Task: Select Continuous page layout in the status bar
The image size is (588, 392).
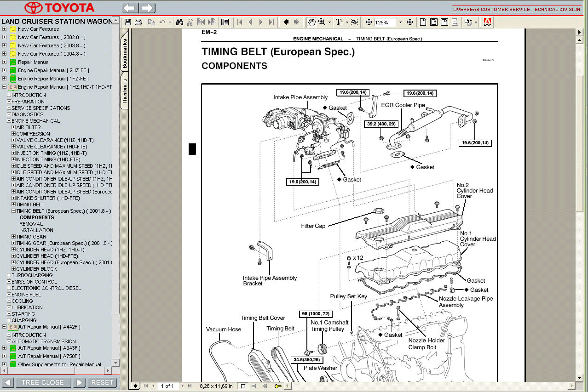Action: pyautogui.click(x=254, y=386)
